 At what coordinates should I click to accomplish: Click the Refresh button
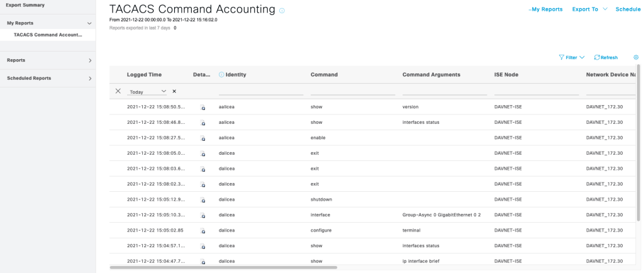pos(606,57)
